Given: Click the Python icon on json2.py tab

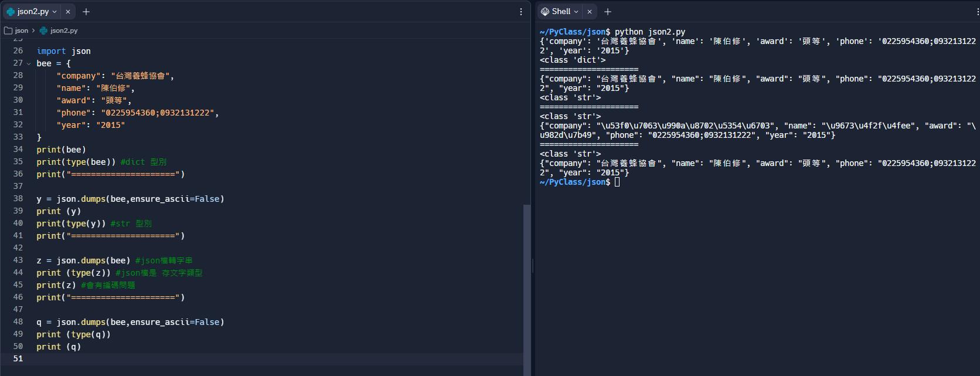Looking at the screenshot, I should pos(11,12).
